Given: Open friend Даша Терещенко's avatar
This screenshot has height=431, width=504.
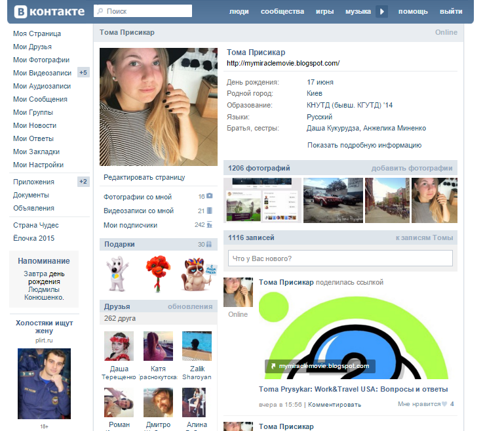Looking at the screenshot, I should [x=119, y=346].
